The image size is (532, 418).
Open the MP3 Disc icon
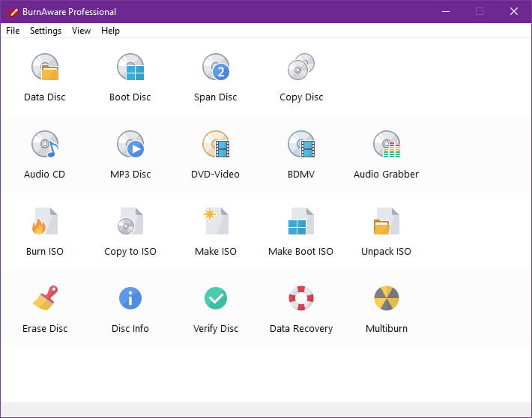(x=130, y=144)
